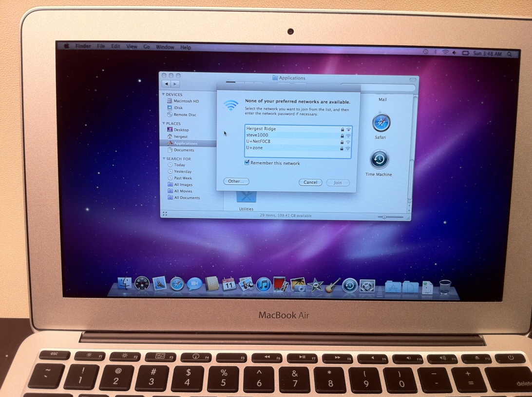The width and height of the screenshot is (532, 397).
Task: Click the Wi-Fi status menu bar icon
Action: click(x=445, y=53)
